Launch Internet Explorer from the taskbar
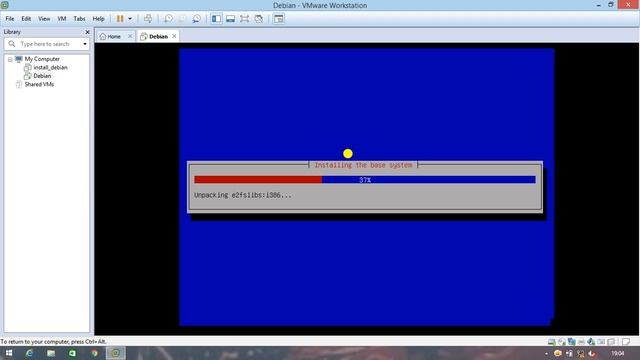The height and width of the screenshot is (360, 640). [30, 353]
